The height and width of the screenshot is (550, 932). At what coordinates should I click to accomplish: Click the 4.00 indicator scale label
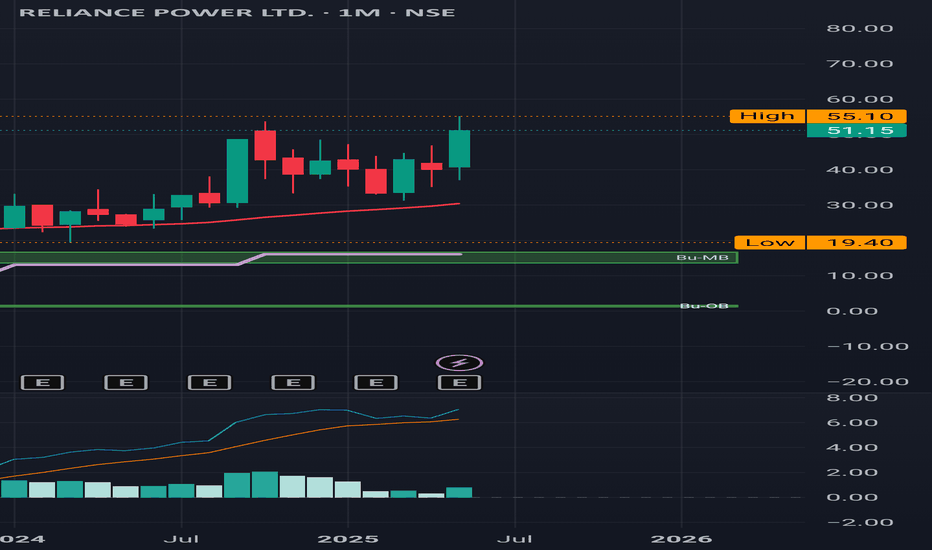[x=852, y=448]
